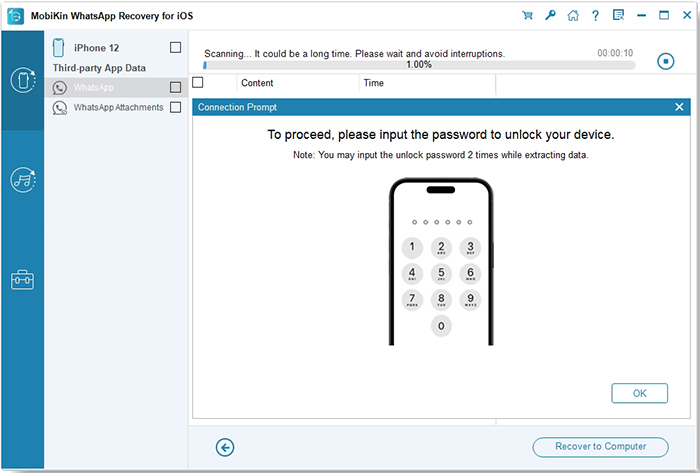
Task: Click the WhatsApp Attachments icon
Action: point(59,108)
